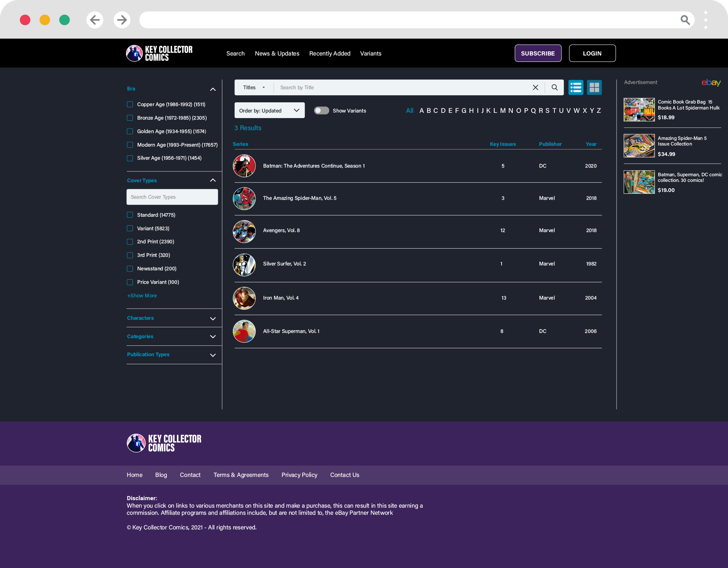The image size is (728, 568).
Task: Filter titles by letter Z
Action: 599,111
